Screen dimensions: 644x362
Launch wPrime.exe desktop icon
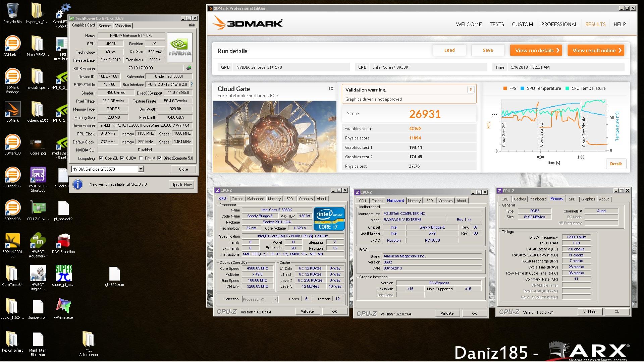tap(63, 308)
